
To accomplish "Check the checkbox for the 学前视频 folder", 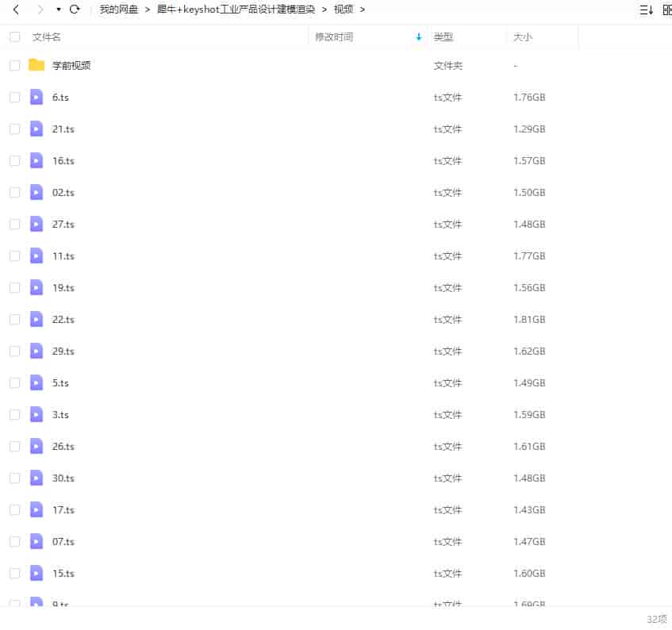I will [14, 65].
